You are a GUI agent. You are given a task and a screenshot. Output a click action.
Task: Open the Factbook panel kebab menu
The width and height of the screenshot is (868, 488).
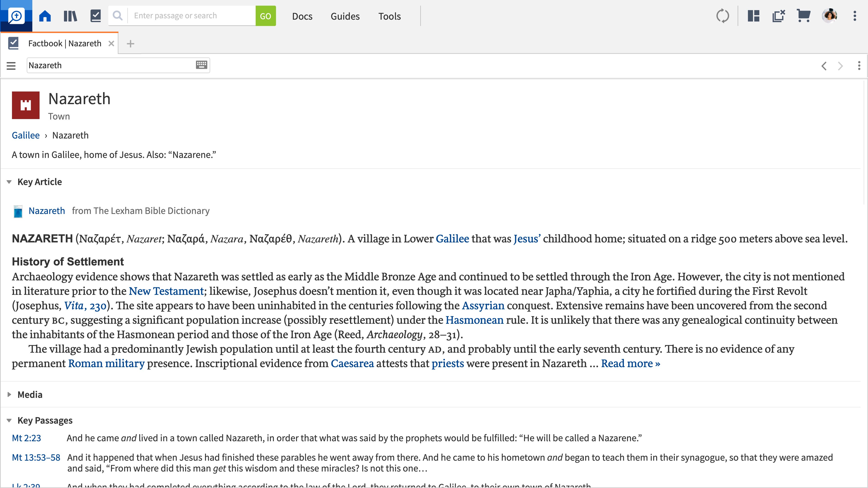859,66
